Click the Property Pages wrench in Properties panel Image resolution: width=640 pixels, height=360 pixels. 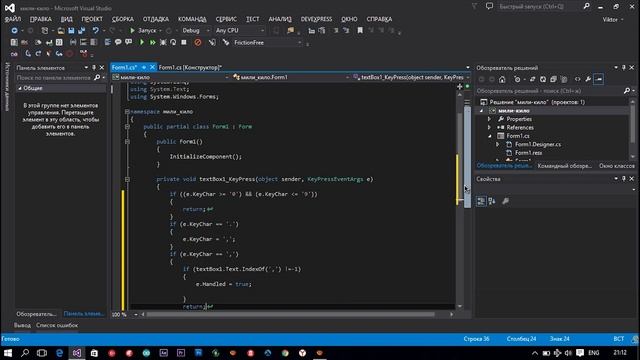click(x=505, y=201)
